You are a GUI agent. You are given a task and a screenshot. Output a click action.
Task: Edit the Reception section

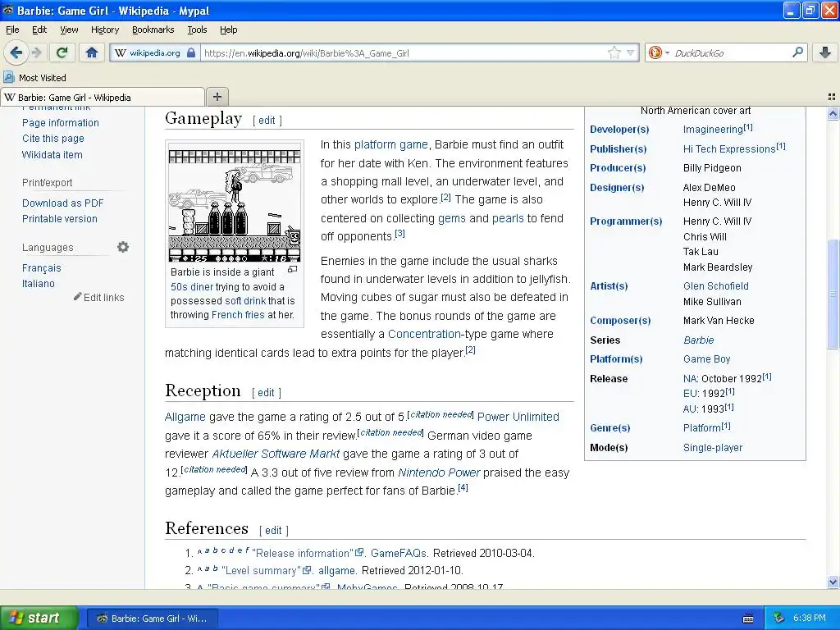pos(266,393)
